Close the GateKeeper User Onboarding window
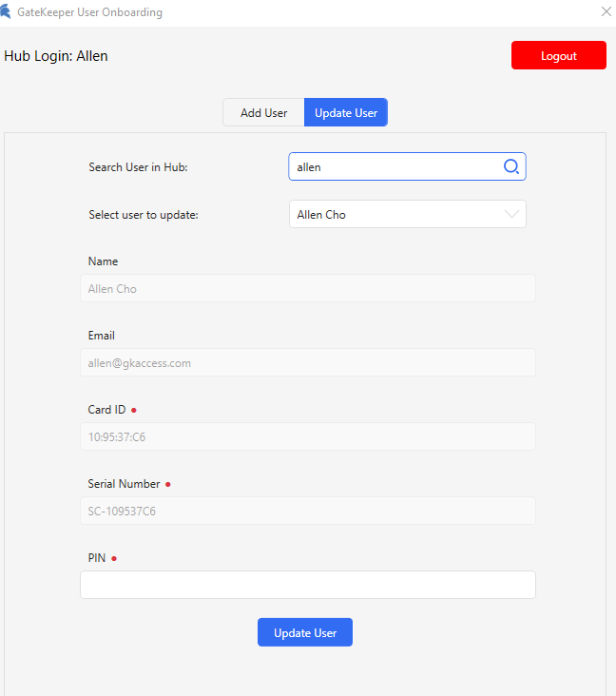The image size is (616, 696). pyautogui.click(x=606, y=12)
